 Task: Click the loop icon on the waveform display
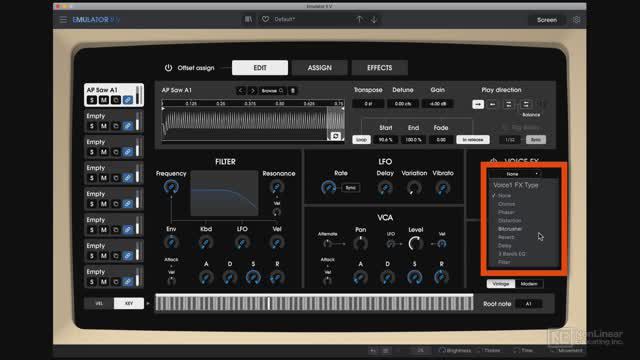click(x=336, y=136)
